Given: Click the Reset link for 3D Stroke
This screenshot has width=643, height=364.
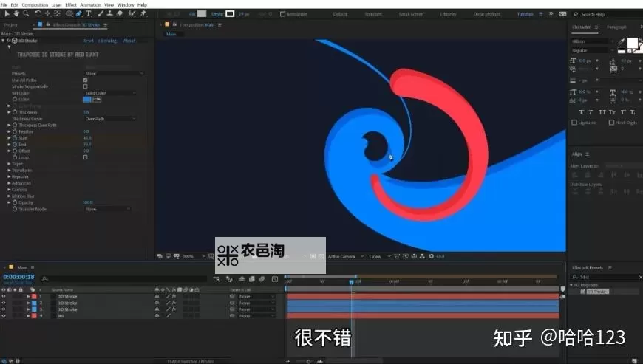Looking at the screenshot, I should (x=88, y=41).
